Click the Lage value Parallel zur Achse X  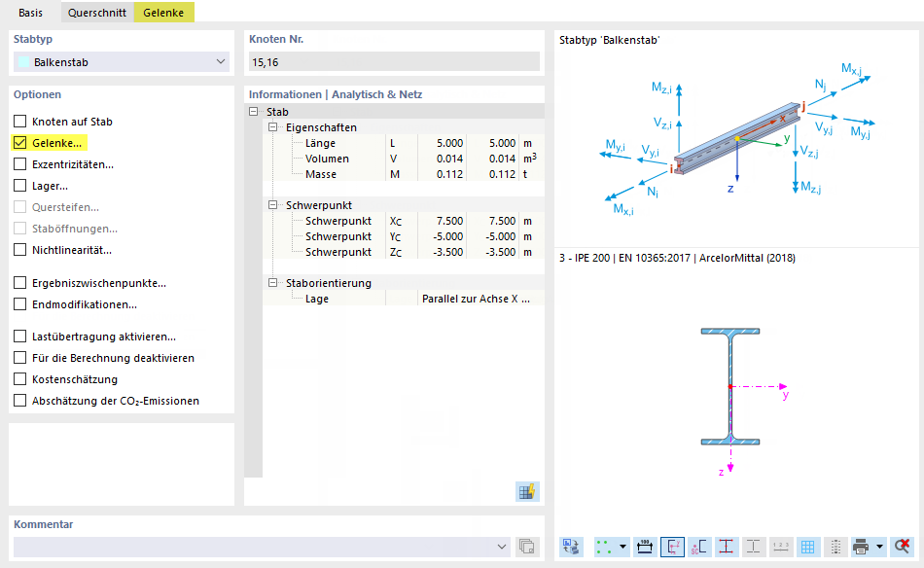click(477, 299)
